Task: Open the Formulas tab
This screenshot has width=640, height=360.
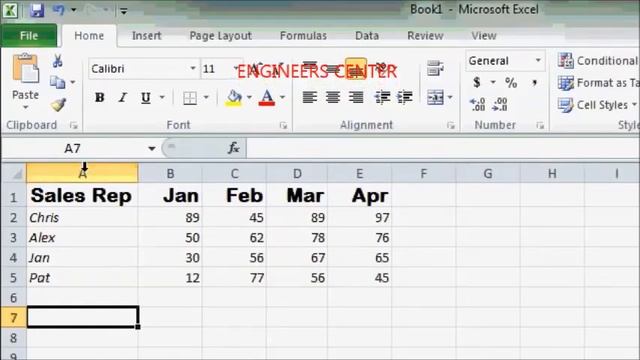Action: tap(303, 36)
